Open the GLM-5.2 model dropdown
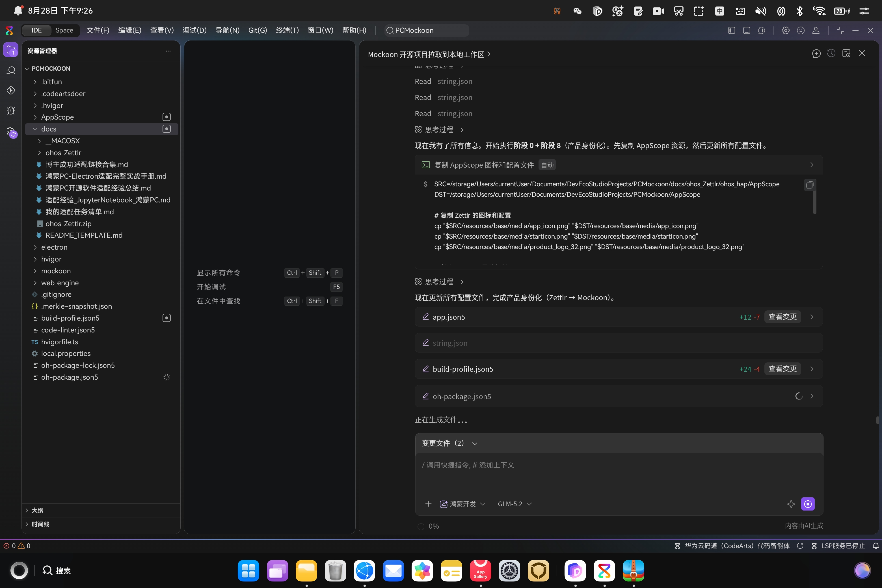Image resolution: width=882 pixels, height=588 pixels. coord(514,504)
